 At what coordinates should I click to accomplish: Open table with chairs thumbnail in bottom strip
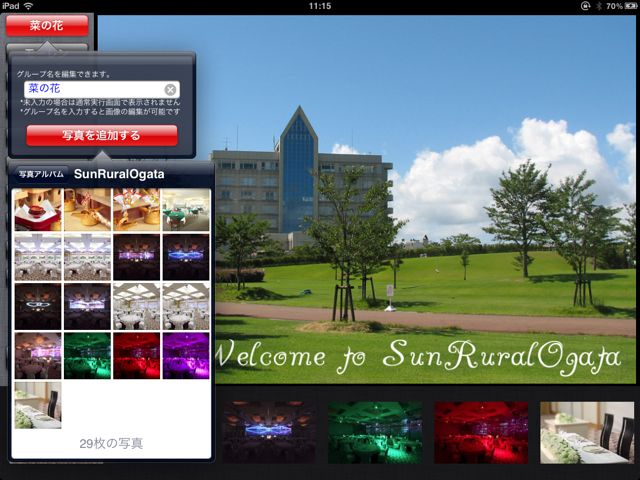pos(587,432)
